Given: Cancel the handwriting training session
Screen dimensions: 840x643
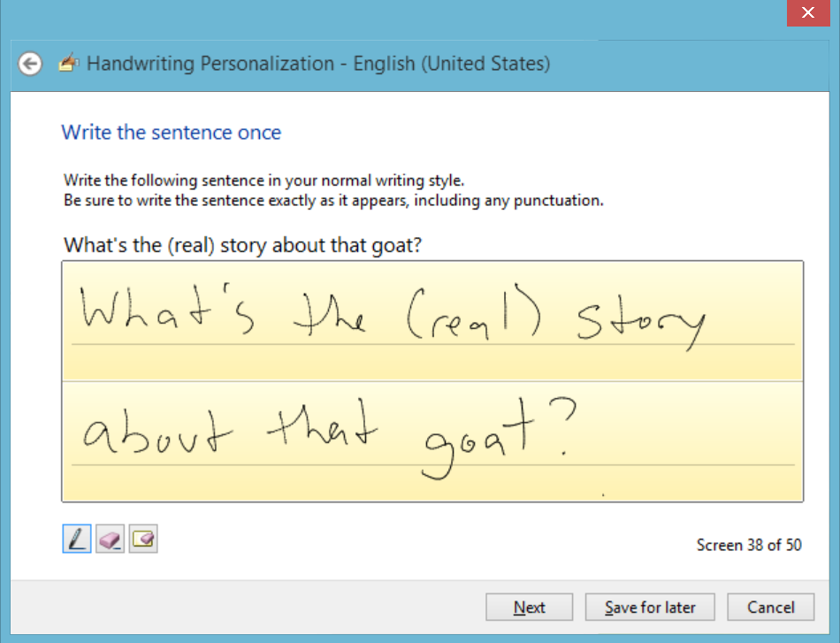Looking at the screenshot, I should pyautogui.click(x=770, y=607).
